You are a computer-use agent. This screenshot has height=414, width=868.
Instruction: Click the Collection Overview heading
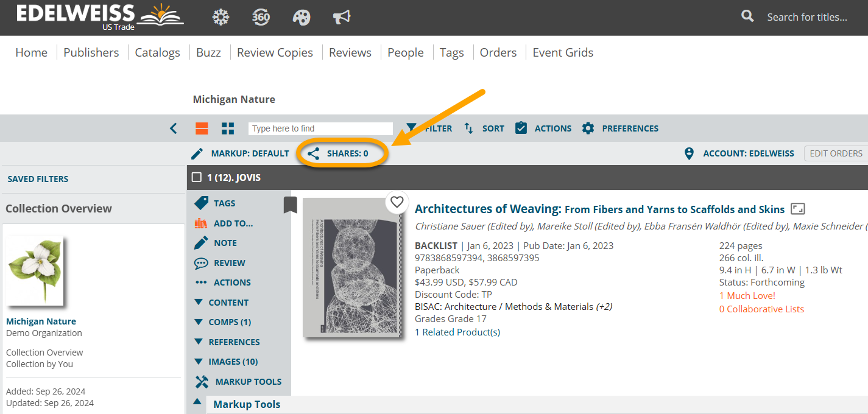(58, 208)
